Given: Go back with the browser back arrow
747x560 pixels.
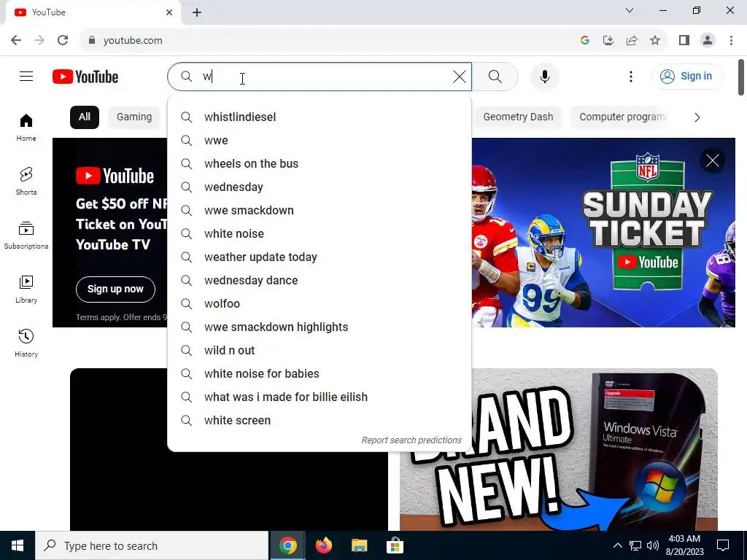Looking at the screenshot, I should [16, 41].
